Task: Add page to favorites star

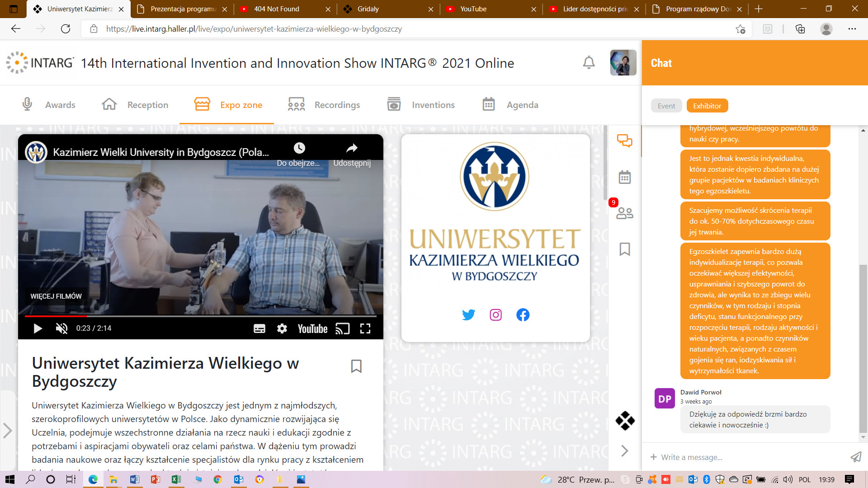Action: [x=741, y=29]
